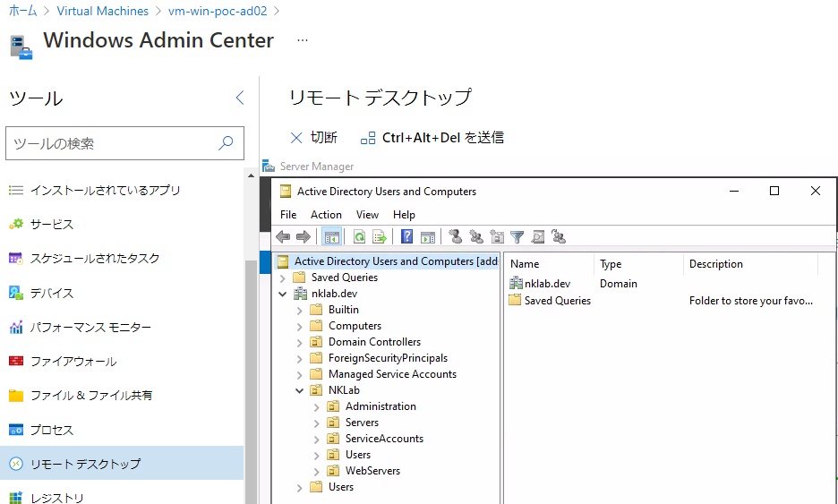Viewport: 838px width, 504px height.
Task: Click the ファイアウォール brick icon
Action: point(16,362)
